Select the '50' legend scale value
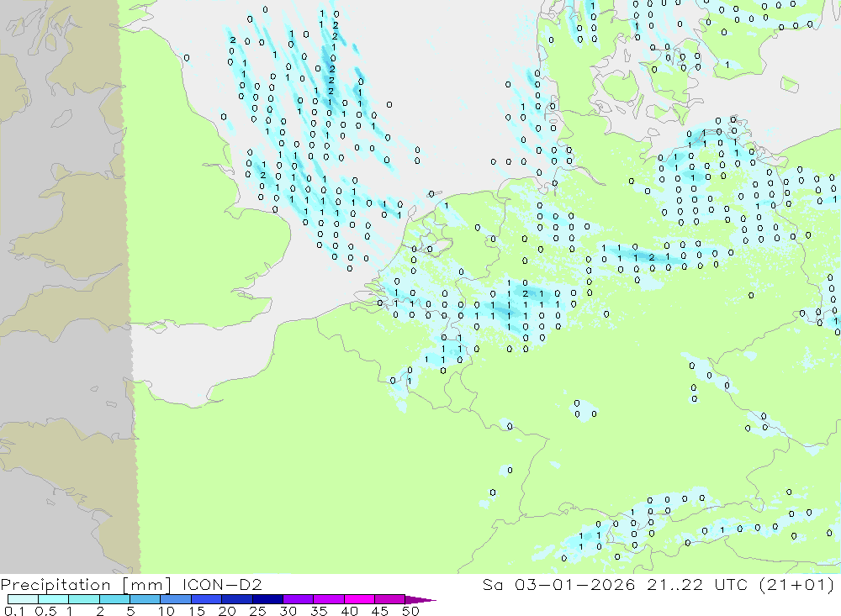 coord(410,611)
